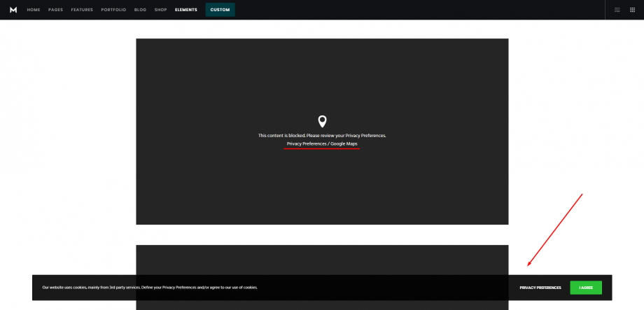Click the second blocked content panel
This screenshot has width=644, height=310.
coord(322,259)
